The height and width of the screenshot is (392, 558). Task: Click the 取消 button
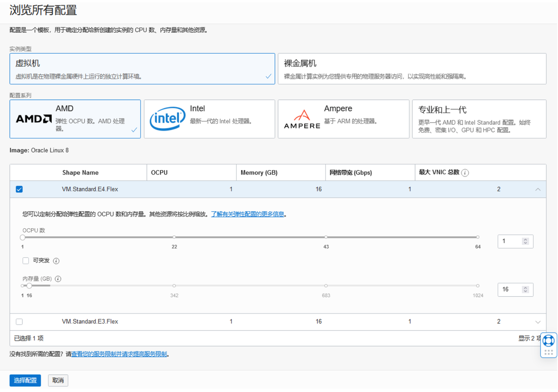(x=58, y=380)
